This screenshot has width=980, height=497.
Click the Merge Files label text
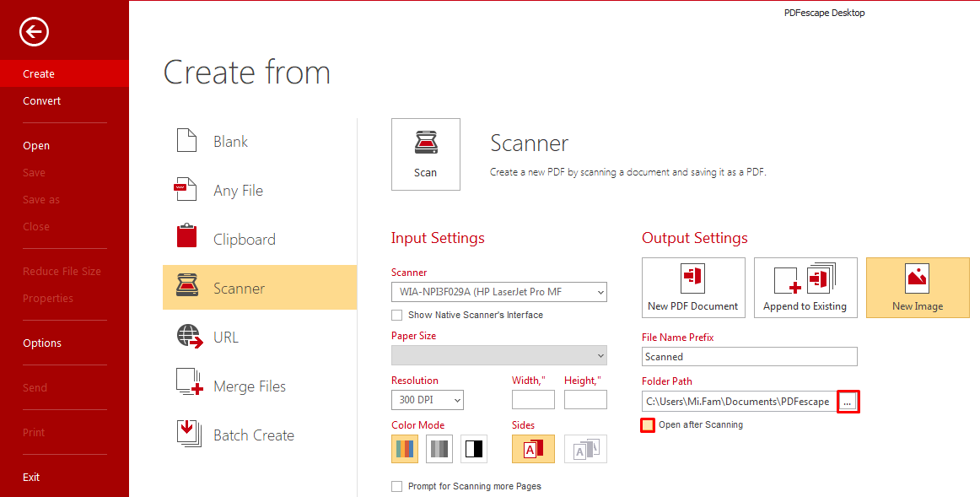coord(250,386)
